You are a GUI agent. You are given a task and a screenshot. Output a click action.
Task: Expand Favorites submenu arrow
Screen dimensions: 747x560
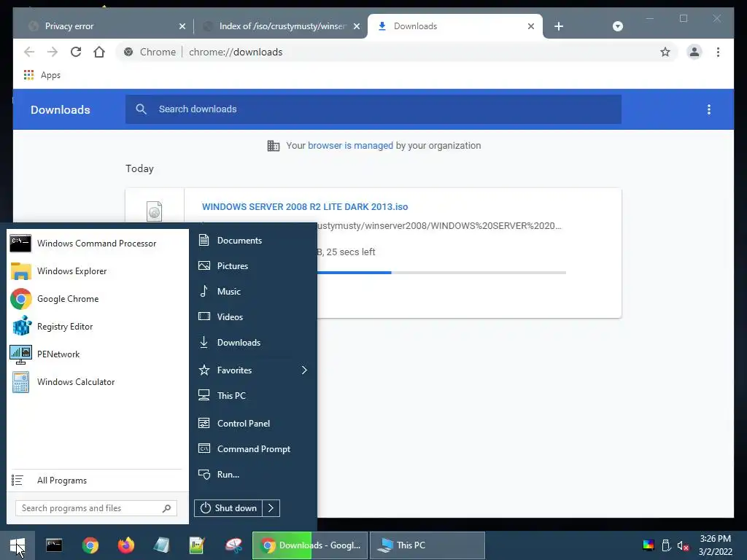point(304,370)
